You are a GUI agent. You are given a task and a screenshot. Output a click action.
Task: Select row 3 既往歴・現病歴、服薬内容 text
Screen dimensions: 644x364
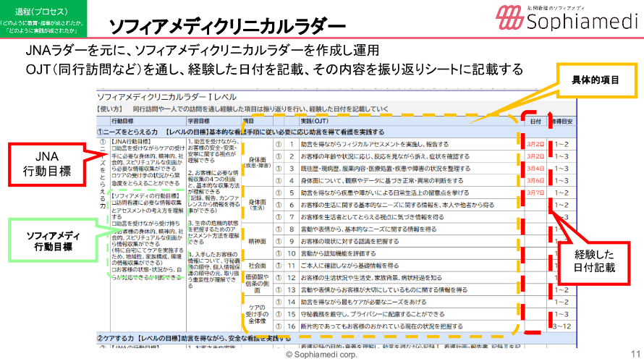(385, 169)
